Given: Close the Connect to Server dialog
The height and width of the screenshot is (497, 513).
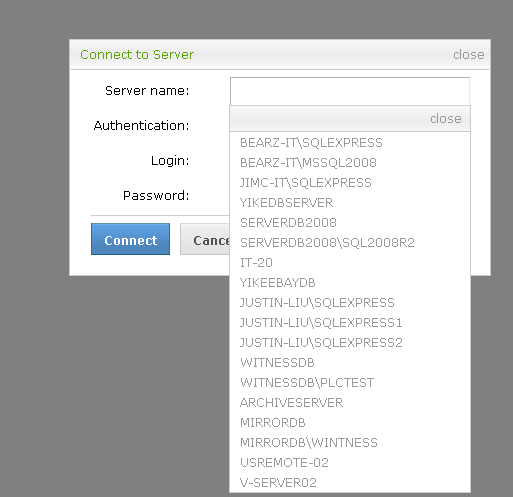Looking at the screenshot, I should pos(468,55).
